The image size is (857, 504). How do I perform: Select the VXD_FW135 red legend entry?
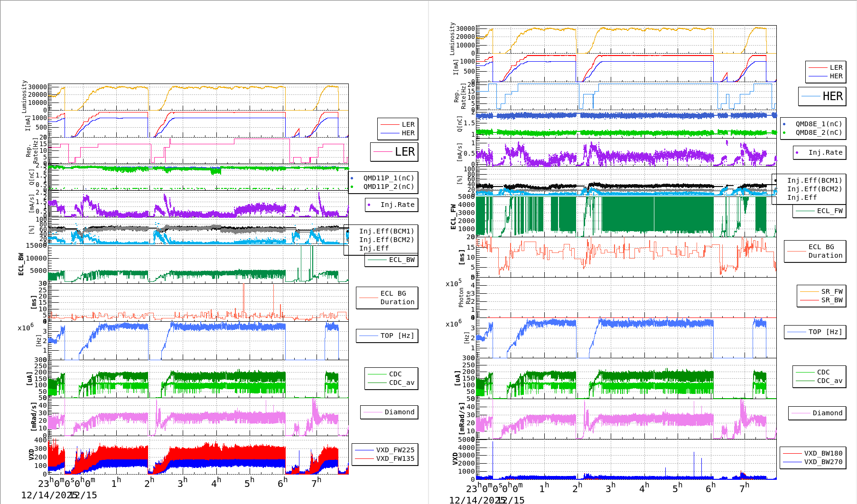point(385,458)
